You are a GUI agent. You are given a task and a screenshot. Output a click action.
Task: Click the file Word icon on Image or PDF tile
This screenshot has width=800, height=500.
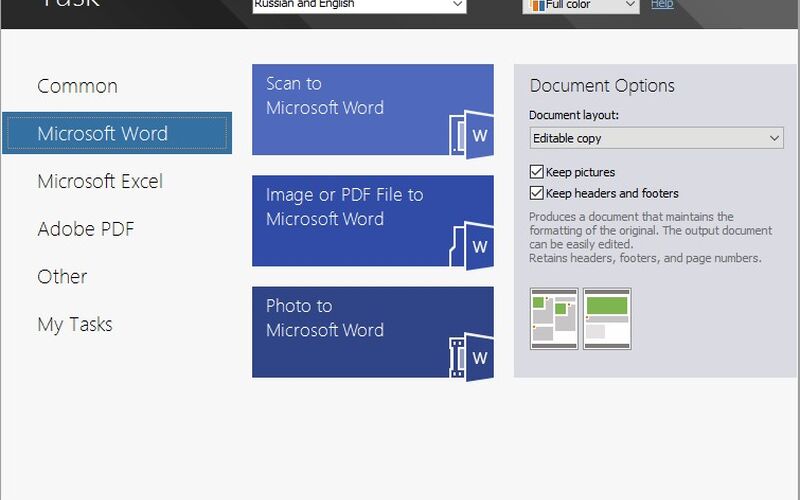click(x=471, y=245)
